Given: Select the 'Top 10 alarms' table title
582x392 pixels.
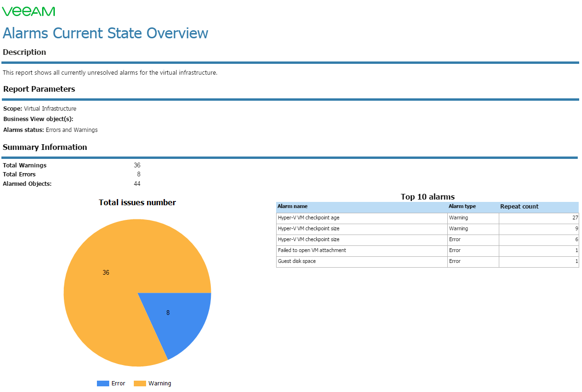Looking at the screenshot, I should click(x=428, y=197).
